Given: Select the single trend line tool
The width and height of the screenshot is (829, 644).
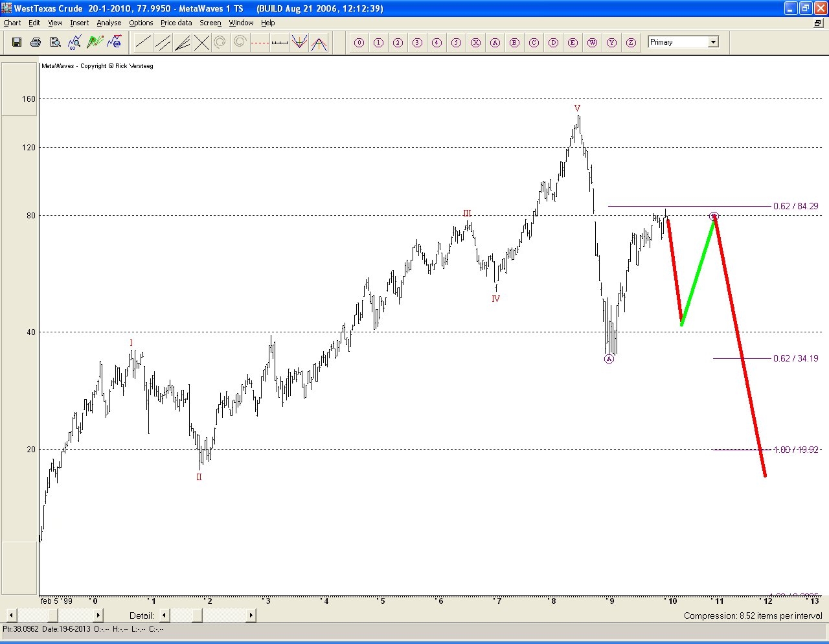Looking at the screenshot, I should 143,43.
